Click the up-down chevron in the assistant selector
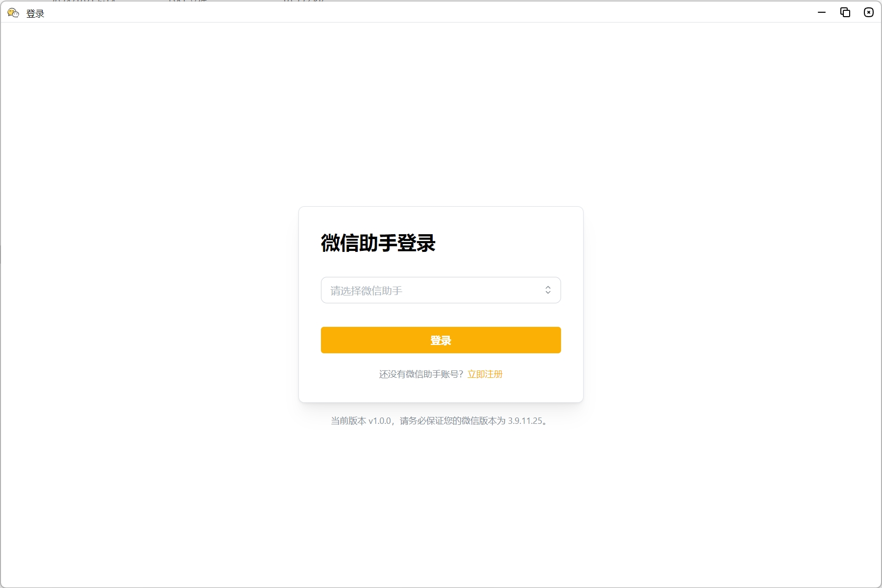882x588 pixels. point(548,290)
